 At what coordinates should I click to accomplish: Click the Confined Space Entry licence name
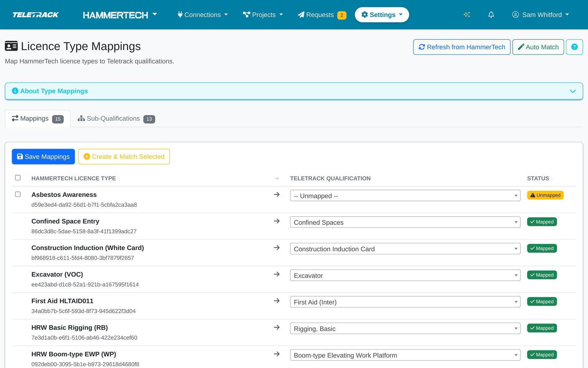coord(65,221)
